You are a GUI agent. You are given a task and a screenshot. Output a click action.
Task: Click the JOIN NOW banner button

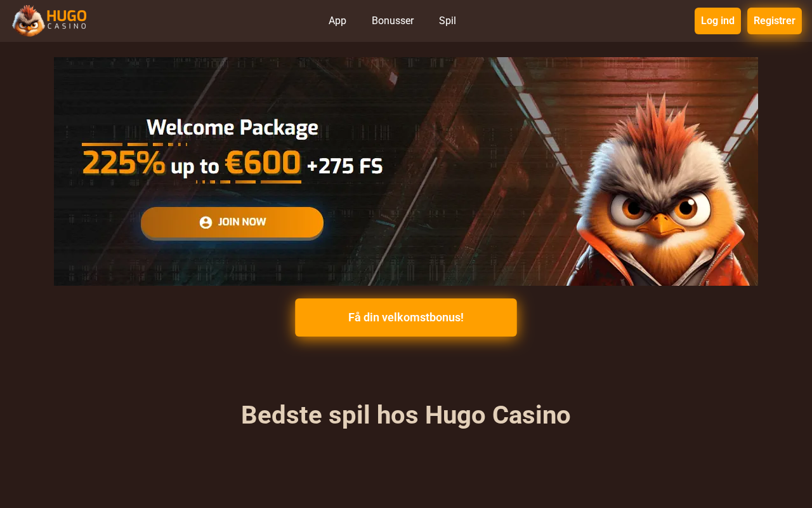pyautogui.click(x=232, y=222)
